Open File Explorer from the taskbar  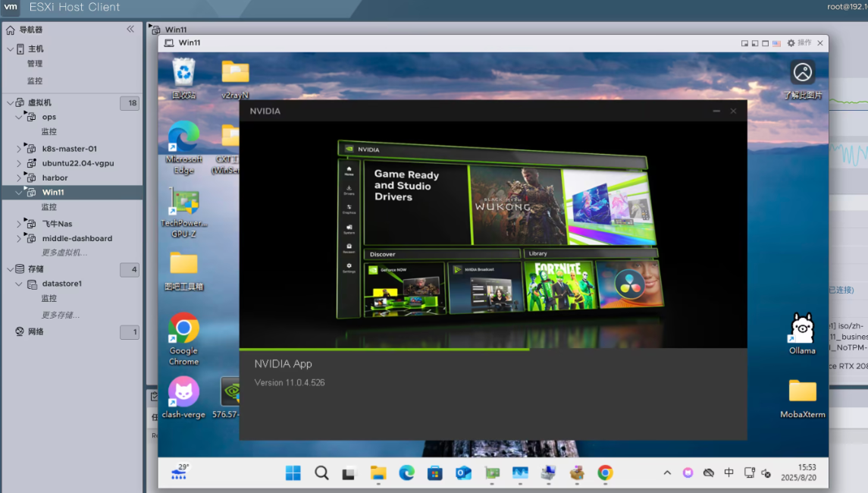(378, 473)
